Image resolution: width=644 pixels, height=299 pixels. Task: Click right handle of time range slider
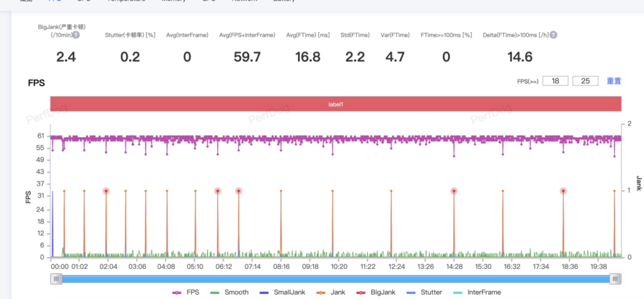[x=615, y=279]
